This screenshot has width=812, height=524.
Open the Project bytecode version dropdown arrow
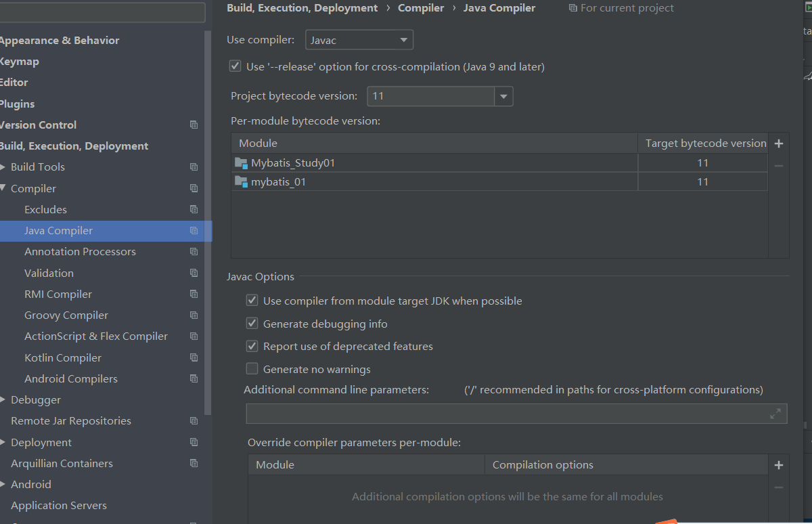[503, 96]
